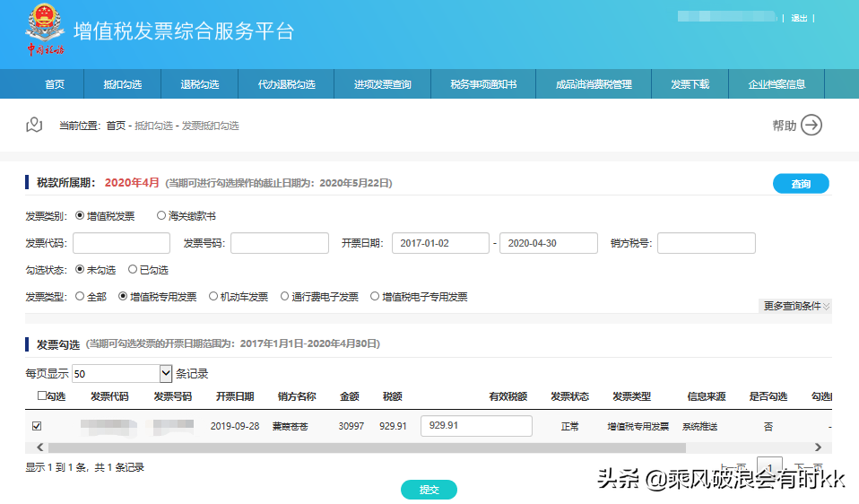The width and height of the screenshot is (859, 504).
Task: Click the location pin icon beside 当前位置
Action: [34, 125]
